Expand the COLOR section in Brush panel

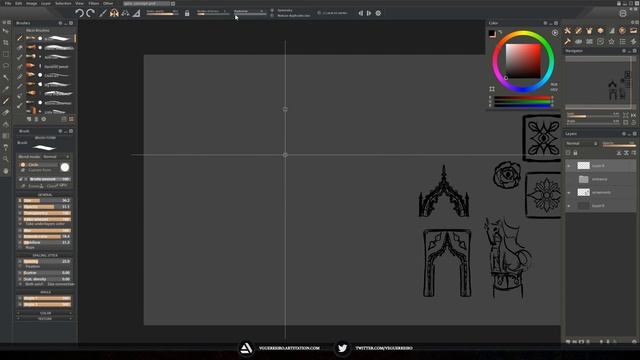tap(45, 313)
